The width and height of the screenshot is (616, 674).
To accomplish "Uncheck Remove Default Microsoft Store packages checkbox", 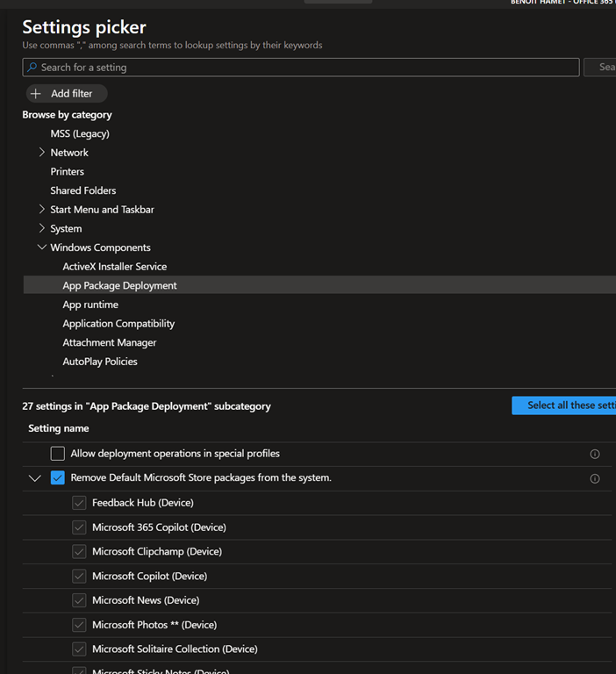I will point(58,478).
